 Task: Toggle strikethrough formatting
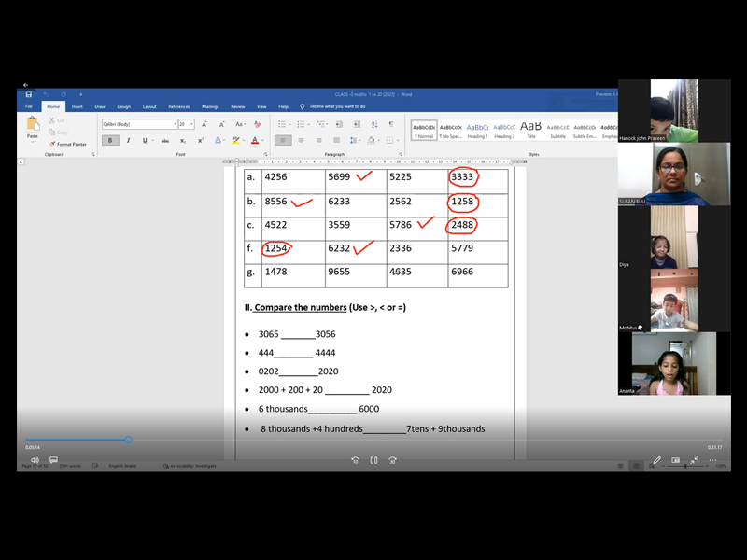coord(163,141)
